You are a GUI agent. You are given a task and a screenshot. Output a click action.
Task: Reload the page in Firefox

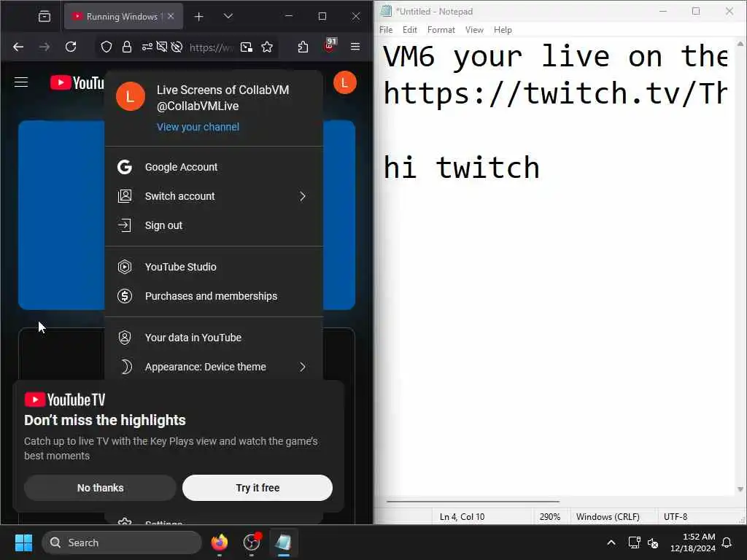(x=71, y=47)
